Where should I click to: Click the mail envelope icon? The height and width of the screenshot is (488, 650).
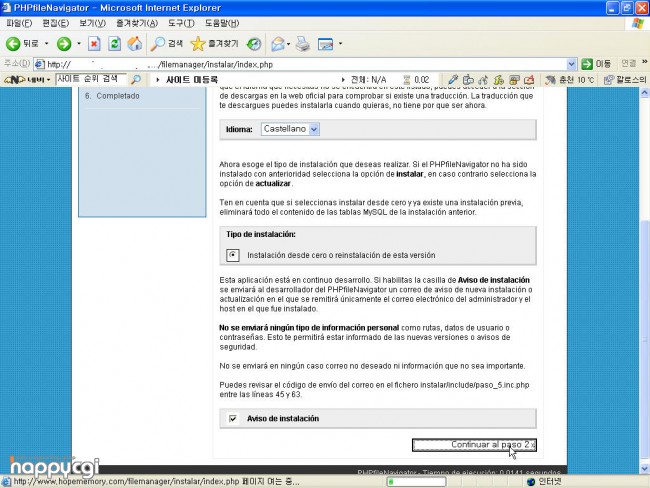click(278, 44)
